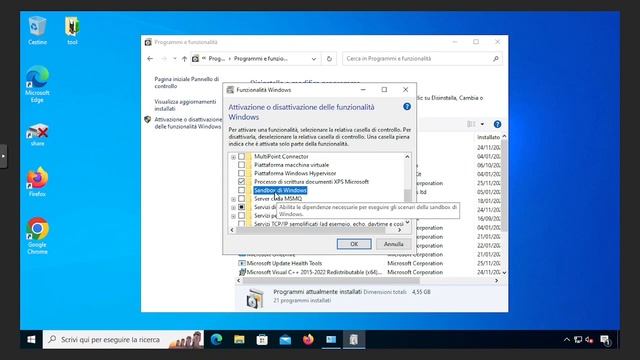
Task: Open the Cestino recycle bin desktop icon
Action: coord(37,30)
